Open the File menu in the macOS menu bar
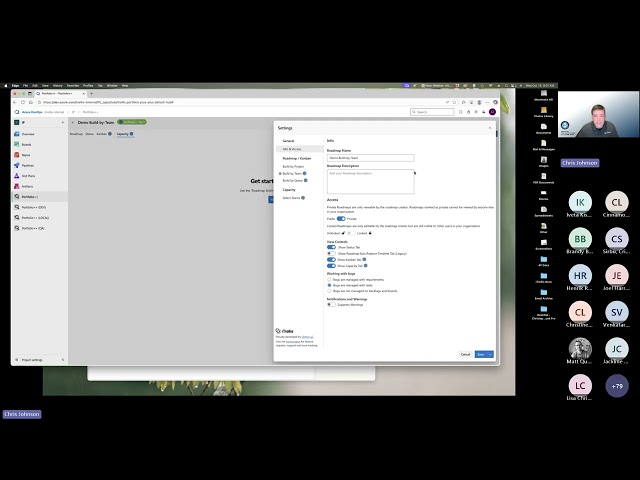 click(25, 86)
